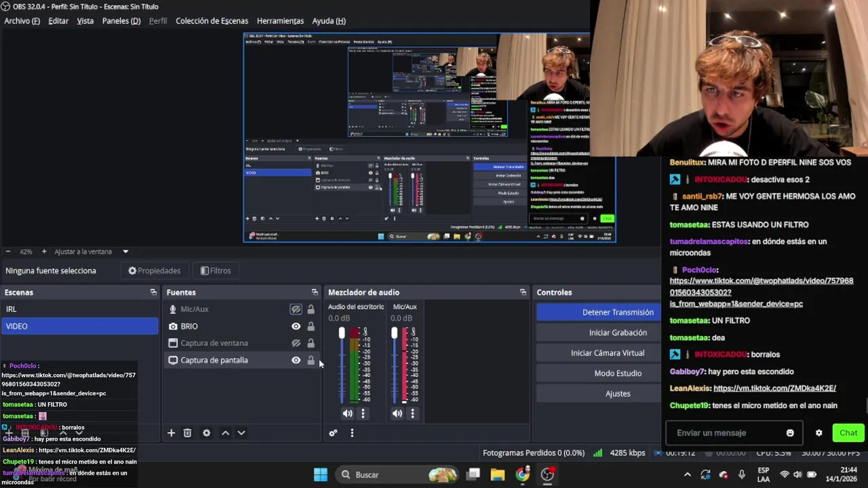Click Detener Transmisión button
This screenshot has width=868, height=488.
[x=598, y=312]
